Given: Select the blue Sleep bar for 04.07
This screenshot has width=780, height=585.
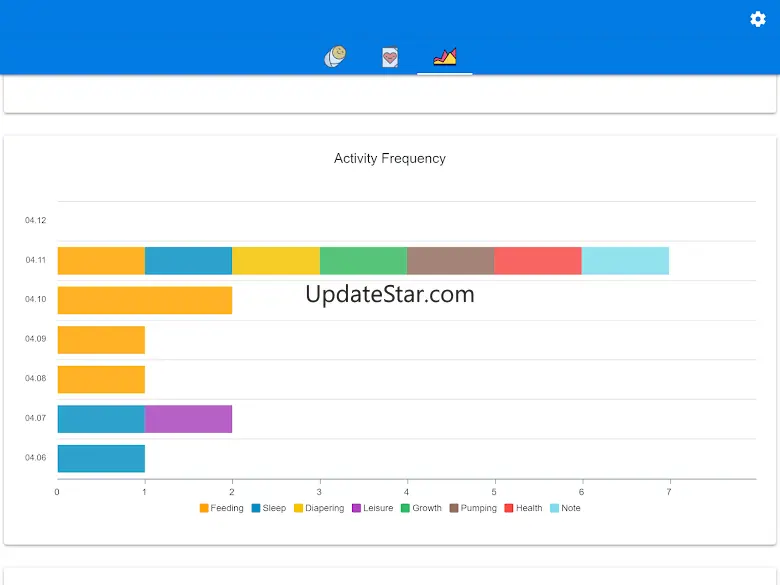Looking at the screenshot, I should click(101, 419).
